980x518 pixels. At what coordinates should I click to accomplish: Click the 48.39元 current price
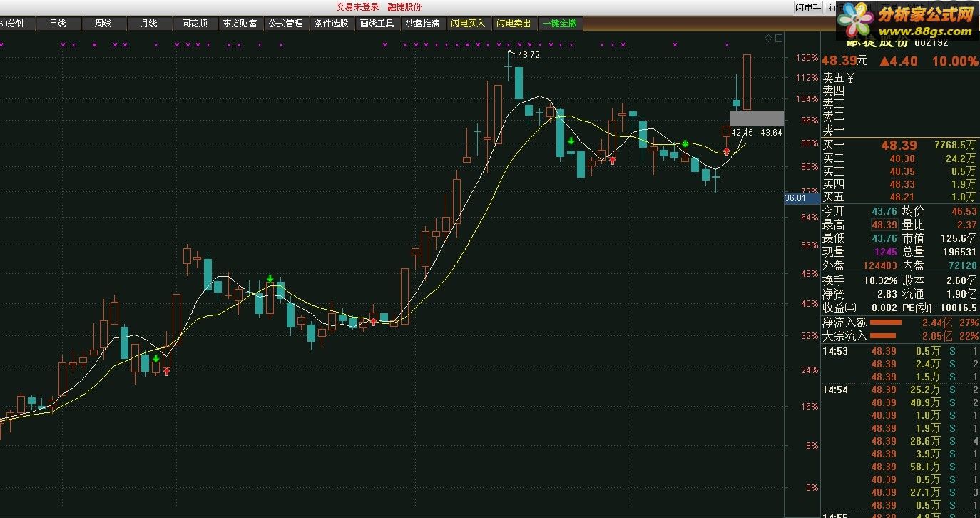pyautogui.click(x=844, y=61)
